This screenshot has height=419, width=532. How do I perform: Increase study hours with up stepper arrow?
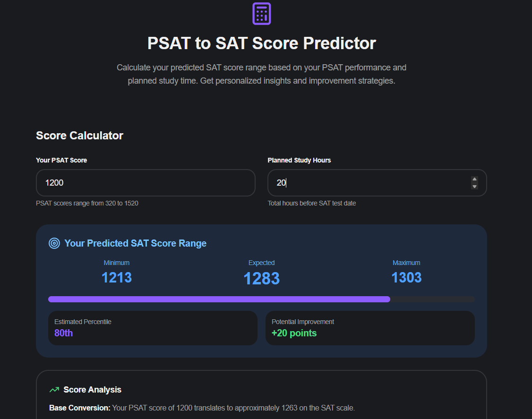[474, 180]
